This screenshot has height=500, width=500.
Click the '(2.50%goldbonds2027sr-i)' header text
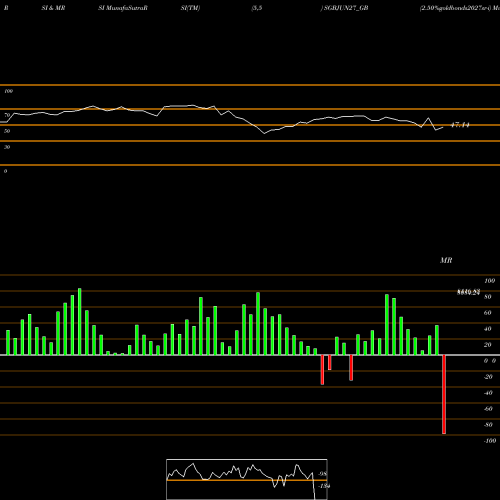[x=455, y=8]
